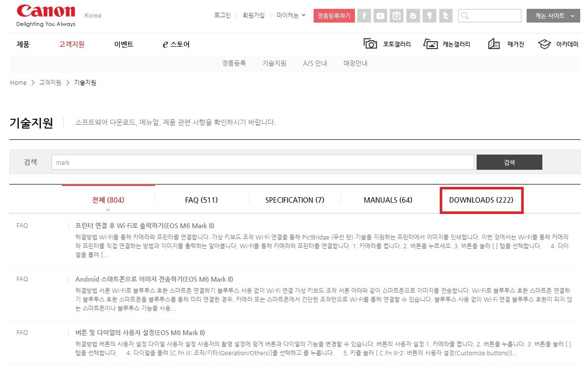Switch to the DOWNLOADS (222) tab

click(481, 200)
